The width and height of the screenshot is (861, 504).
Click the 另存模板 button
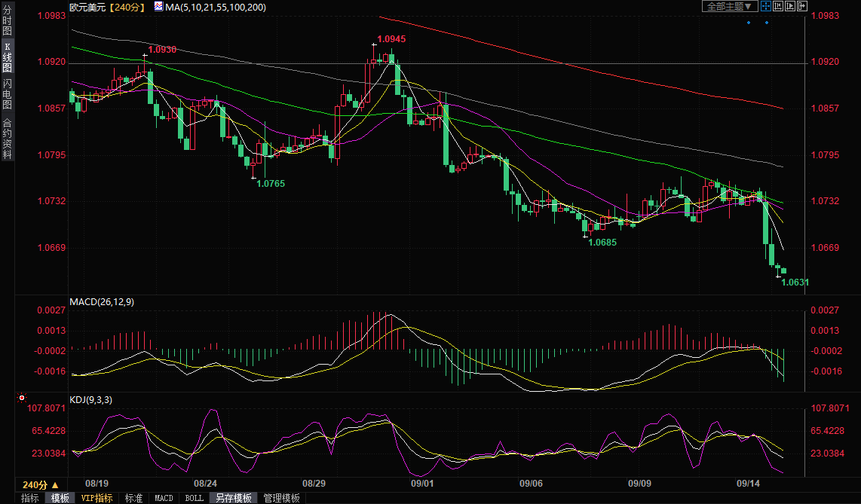click(233, 498)
